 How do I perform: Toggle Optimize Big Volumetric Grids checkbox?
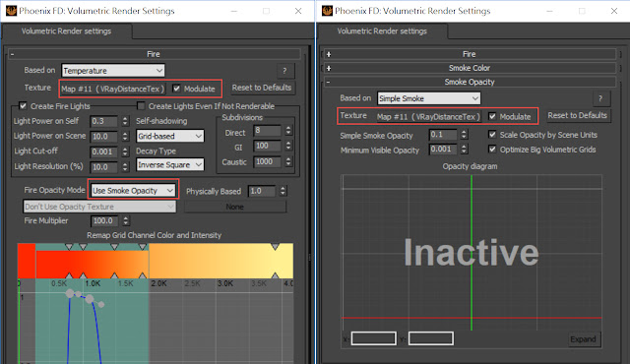[x=492, y=150]
